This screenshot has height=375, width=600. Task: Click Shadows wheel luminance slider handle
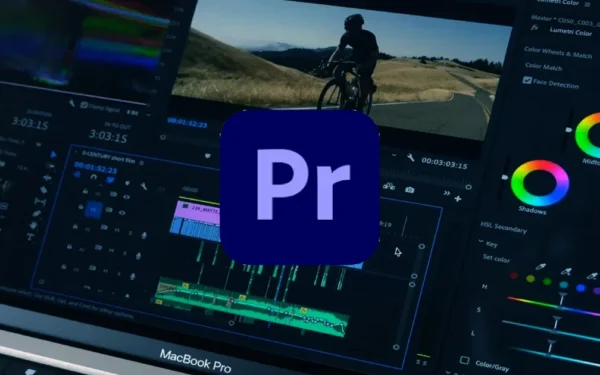coord(505,177)
